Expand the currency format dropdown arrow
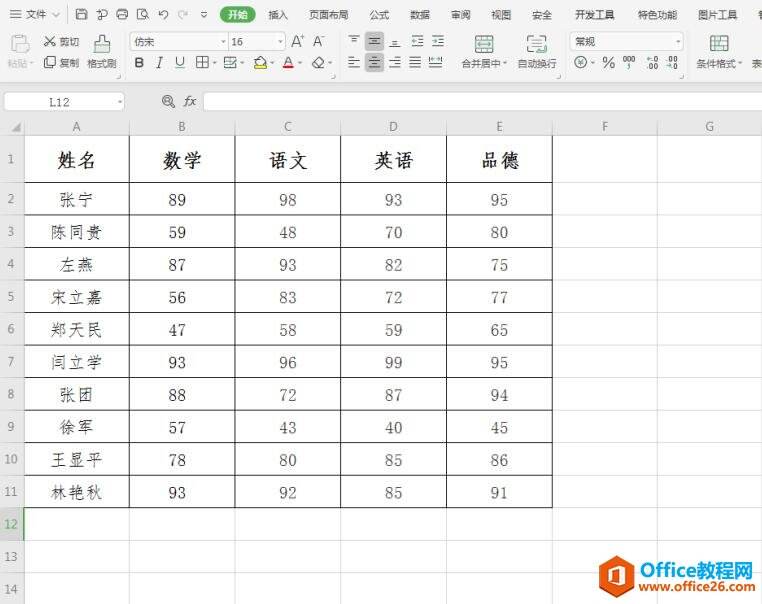The image size is (762, 604). coord(593,63)
